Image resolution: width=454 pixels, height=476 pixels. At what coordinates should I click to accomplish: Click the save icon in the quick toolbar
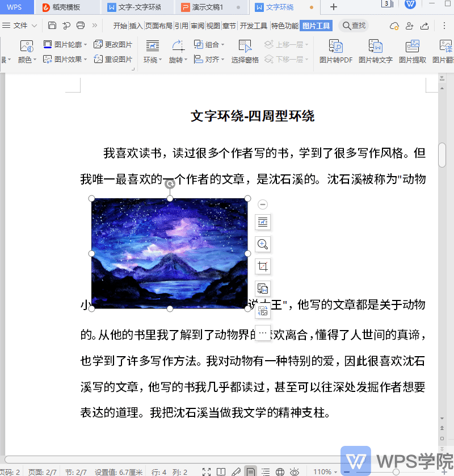coord(52,26)
